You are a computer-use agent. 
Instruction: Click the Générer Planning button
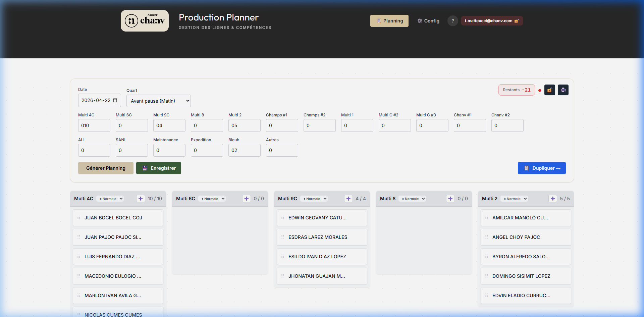pyautogui.click(x=106, y=168)
